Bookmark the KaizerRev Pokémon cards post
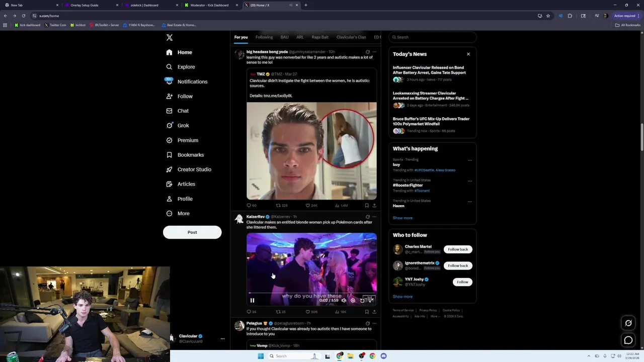The height and width of the screenshot is (362, 644). (x=367, y=312)
